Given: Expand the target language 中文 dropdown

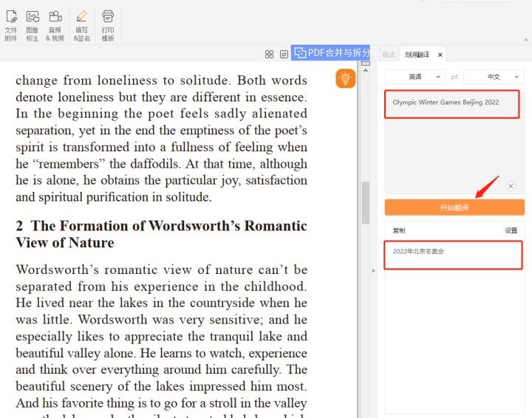Looking at the screenshot, I should click(x=494, y=77).
